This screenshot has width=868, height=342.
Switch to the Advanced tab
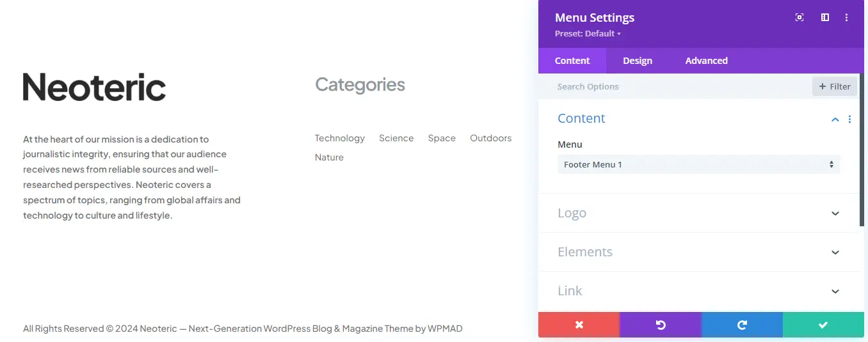click(706, 61)
